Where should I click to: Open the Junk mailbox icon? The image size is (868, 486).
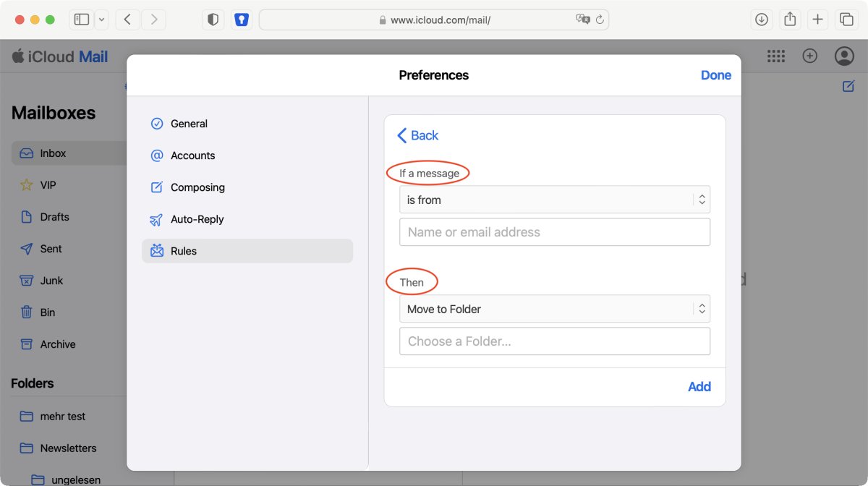click(x=27, y=280)
